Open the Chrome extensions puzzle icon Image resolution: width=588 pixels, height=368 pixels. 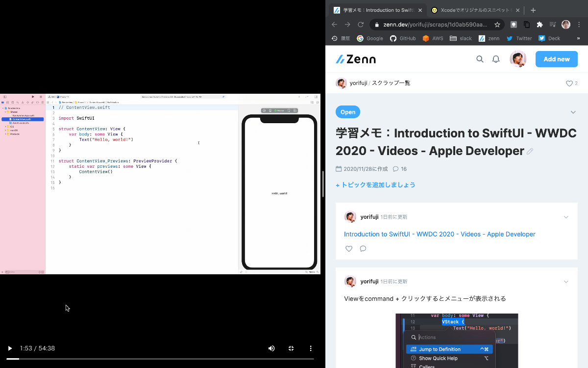[540, 25]
